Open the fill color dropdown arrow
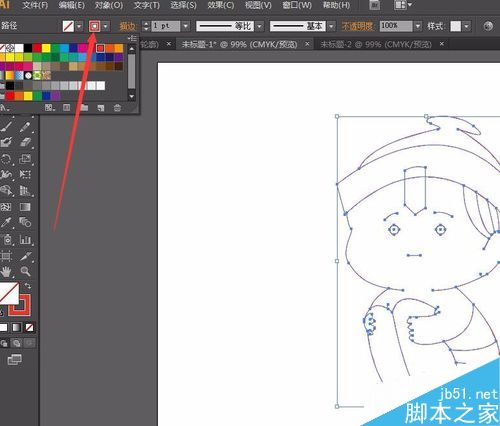Viewport: 500px width, 426px height. point(79,26)
